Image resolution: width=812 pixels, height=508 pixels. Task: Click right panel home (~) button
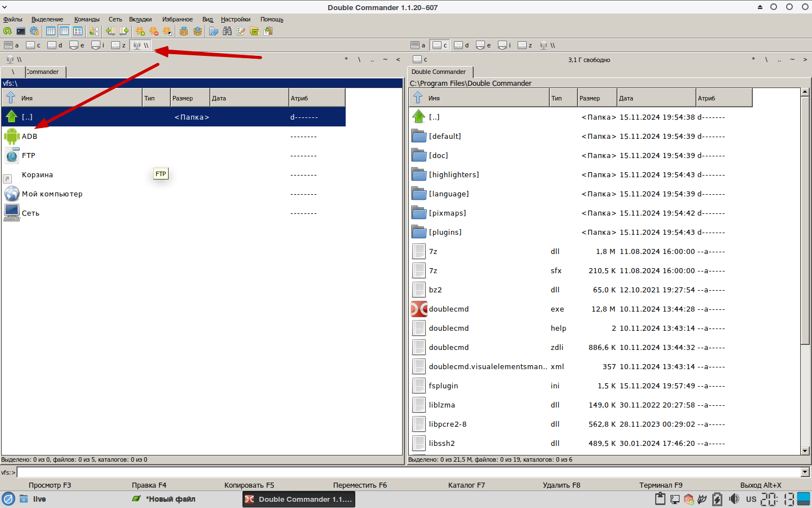tap(792, 59)
